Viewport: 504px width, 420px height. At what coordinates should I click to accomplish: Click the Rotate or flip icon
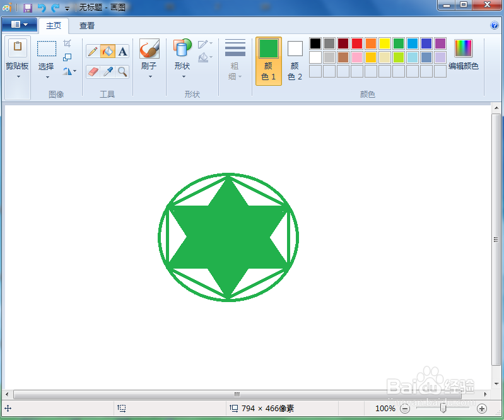[67, 71]
